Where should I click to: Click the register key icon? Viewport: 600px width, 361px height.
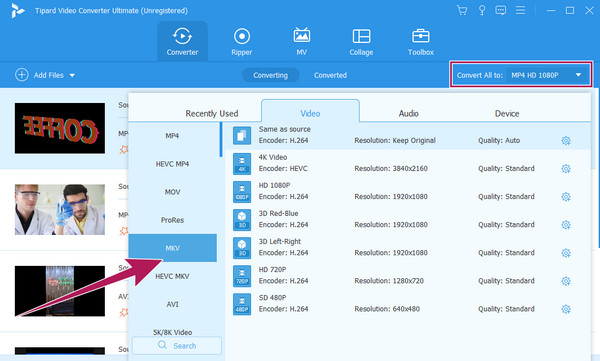[482, 10]
